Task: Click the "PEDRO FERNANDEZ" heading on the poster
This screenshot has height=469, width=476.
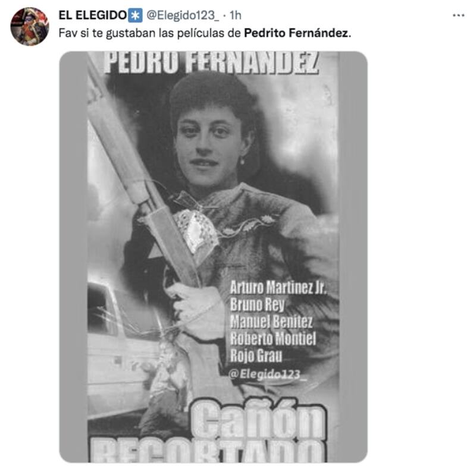Action: [211, 62]
